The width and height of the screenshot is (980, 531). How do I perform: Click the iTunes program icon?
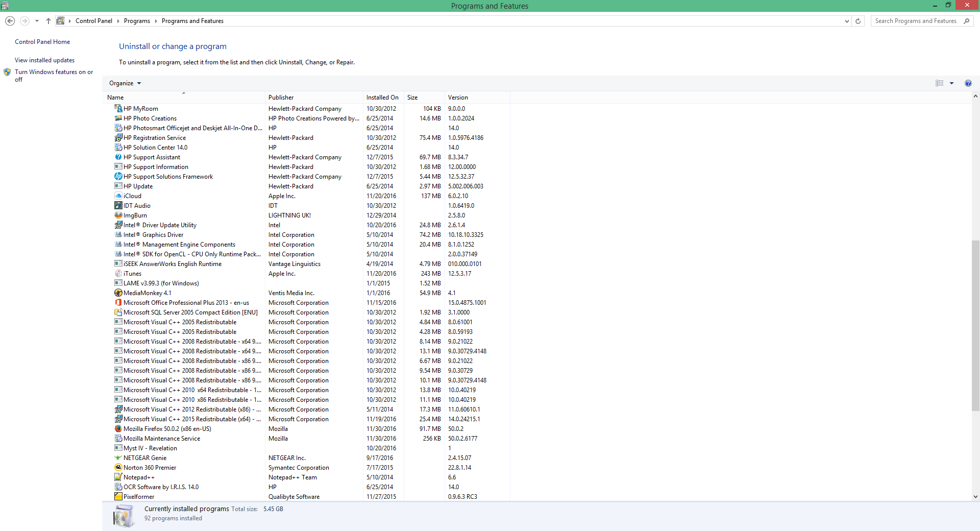[x=118, y=273]
